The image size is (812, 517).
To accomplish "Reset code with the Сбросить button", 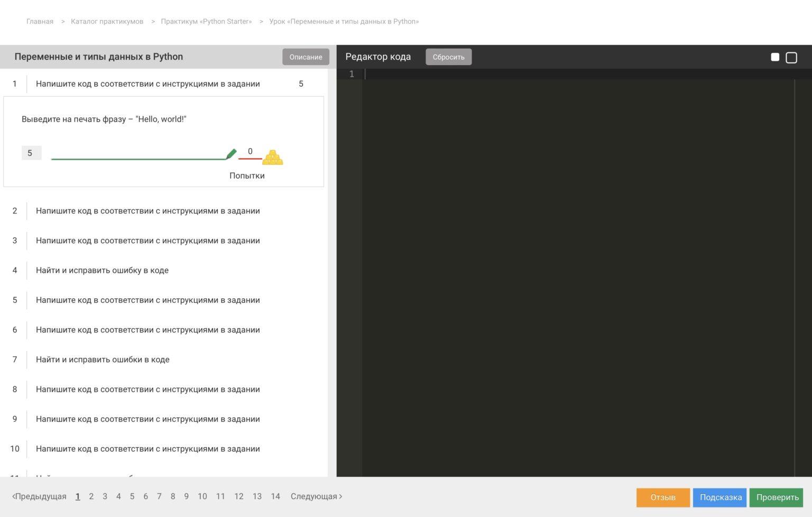I will [448, 57].
